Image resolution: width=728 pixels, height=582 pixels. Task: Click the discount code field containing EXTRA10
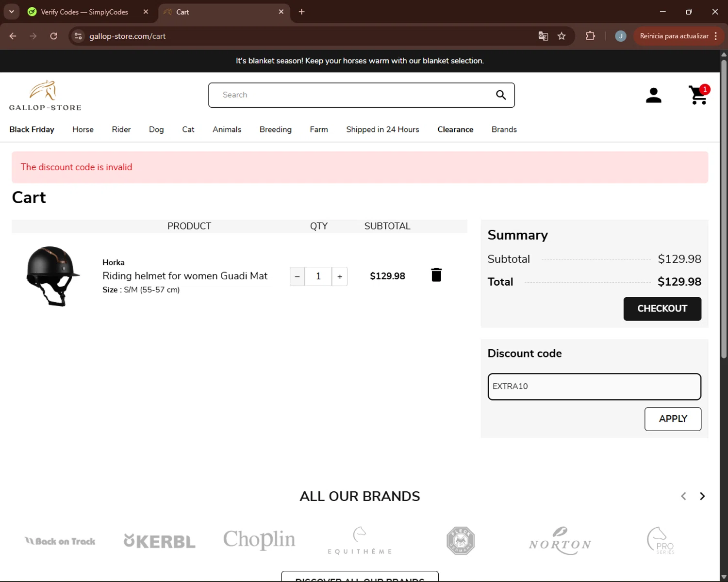pyautogui.click(x=594, y=387)
